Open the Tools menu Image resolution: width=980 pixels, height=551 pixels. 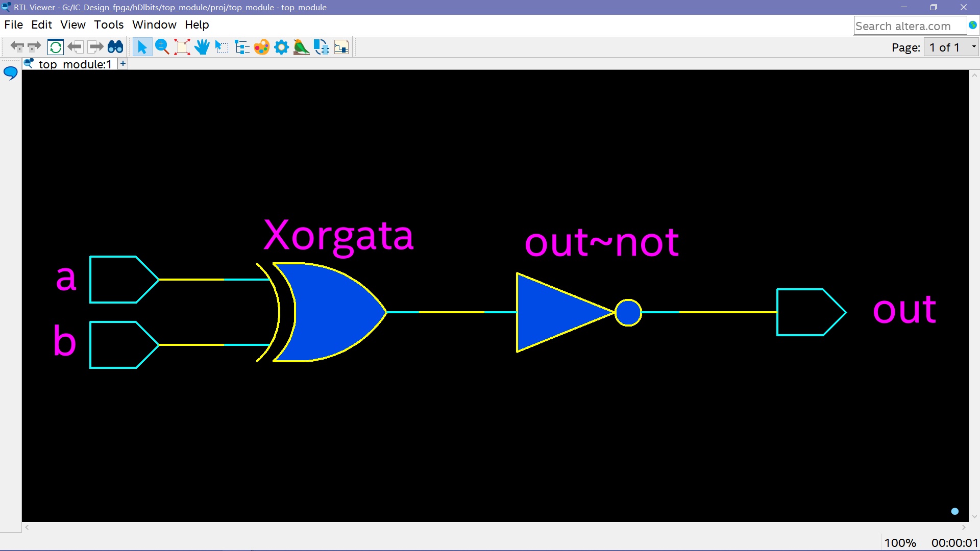click(109, 24)
